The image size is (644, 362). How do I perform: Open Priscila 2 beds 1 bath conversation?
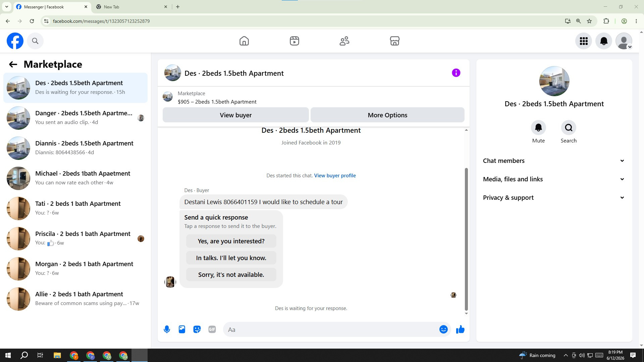(75, 239)
